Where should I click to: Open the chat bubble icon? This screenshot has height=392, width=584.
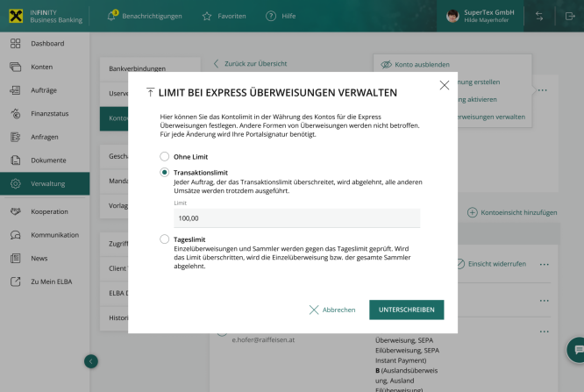coord(578,348)
